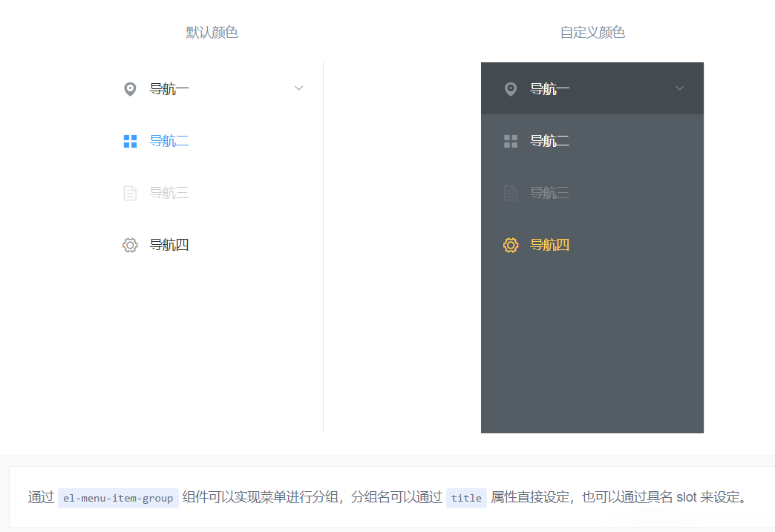Click the settings gear icon for 导航四

130,244
